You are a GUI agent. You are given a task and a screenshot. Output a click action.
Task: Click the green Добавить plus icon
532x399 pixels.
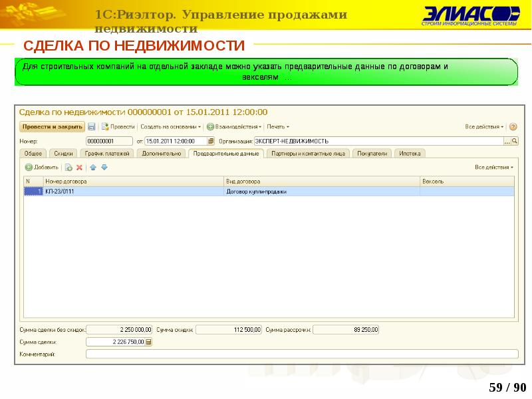pos(29,168)
